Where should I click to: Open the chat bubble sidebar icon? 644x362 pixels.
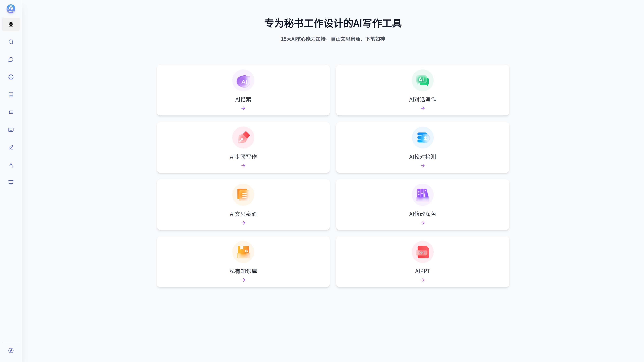[x=11, y=59]
